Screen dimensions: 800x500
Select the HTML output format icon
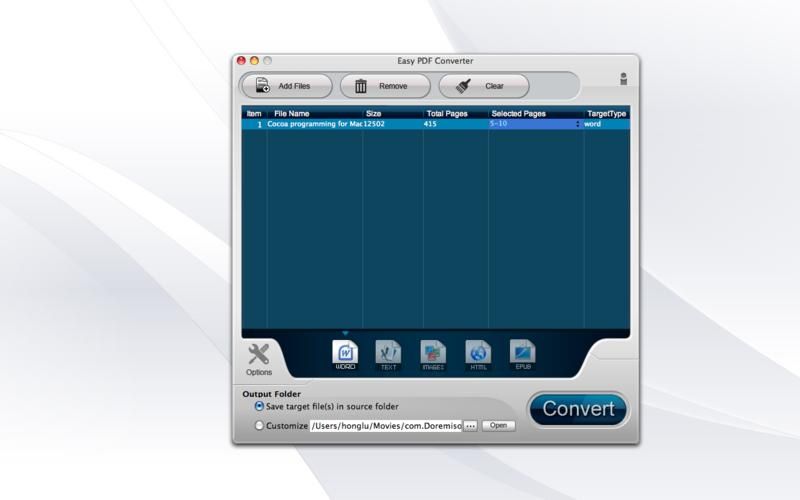point(478,355)
